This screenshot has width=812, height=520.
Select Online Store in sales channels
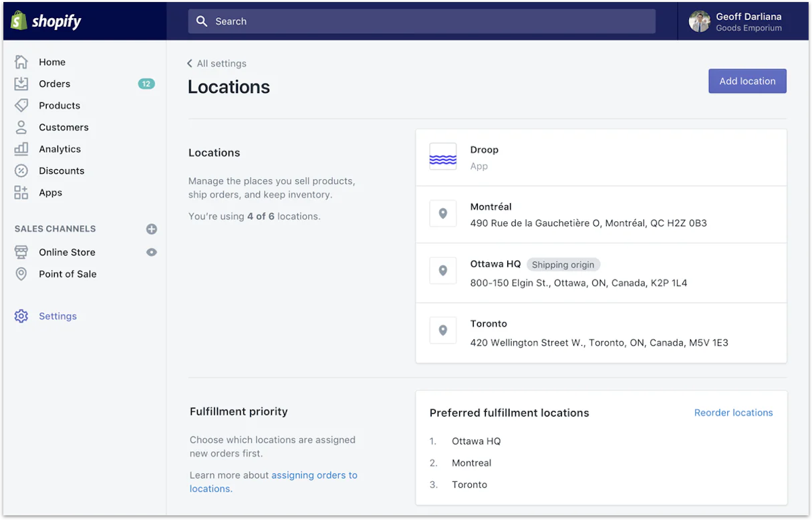pos(65,252)
